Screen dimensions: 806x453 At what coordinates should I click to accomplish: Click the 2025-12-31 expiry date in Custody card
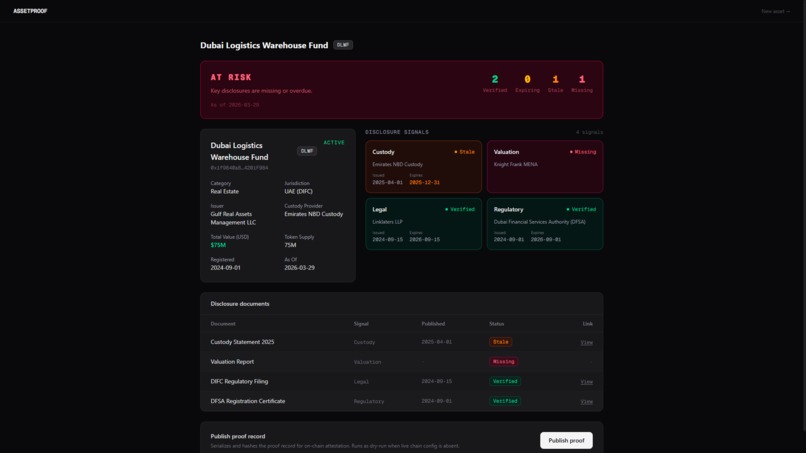424,183
